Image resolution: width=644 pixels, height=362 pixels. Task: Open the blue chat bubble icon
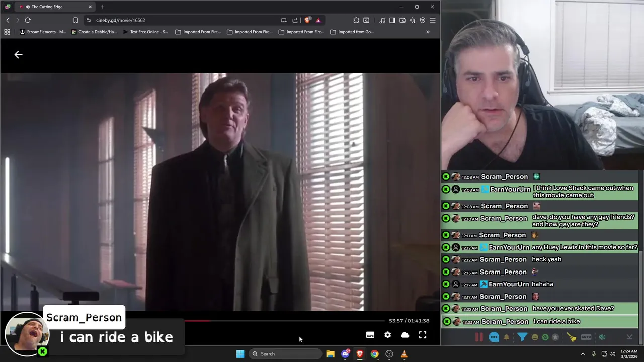point(494,337)
